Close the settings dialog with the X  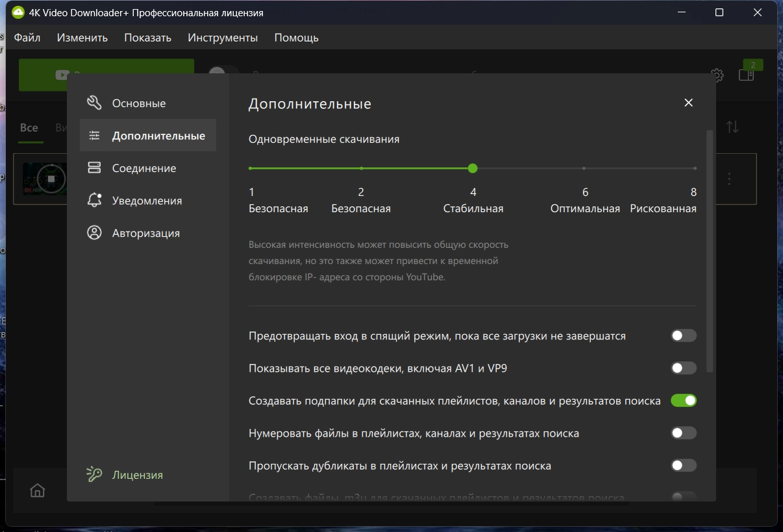(x=689, y=103)
